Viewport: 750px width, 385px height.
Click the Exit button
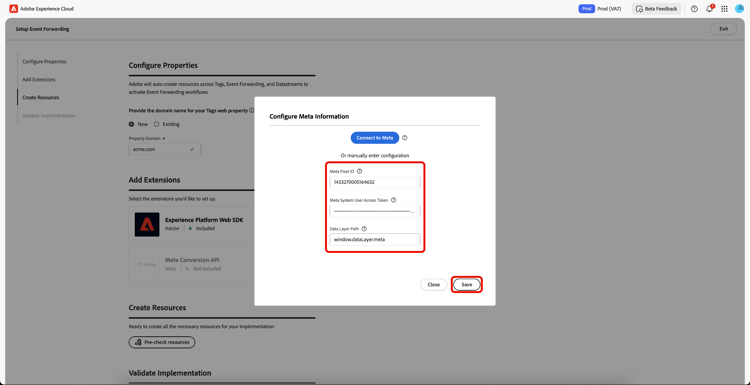723,29
